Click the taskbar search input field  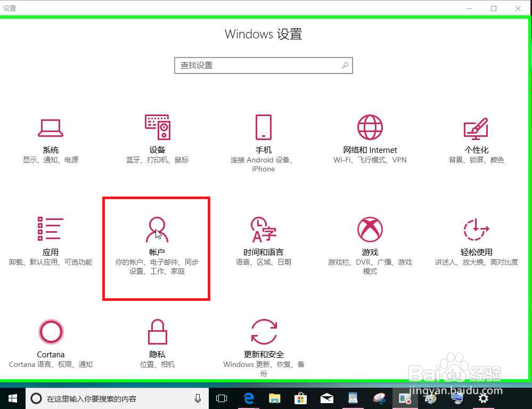(117, 398)
